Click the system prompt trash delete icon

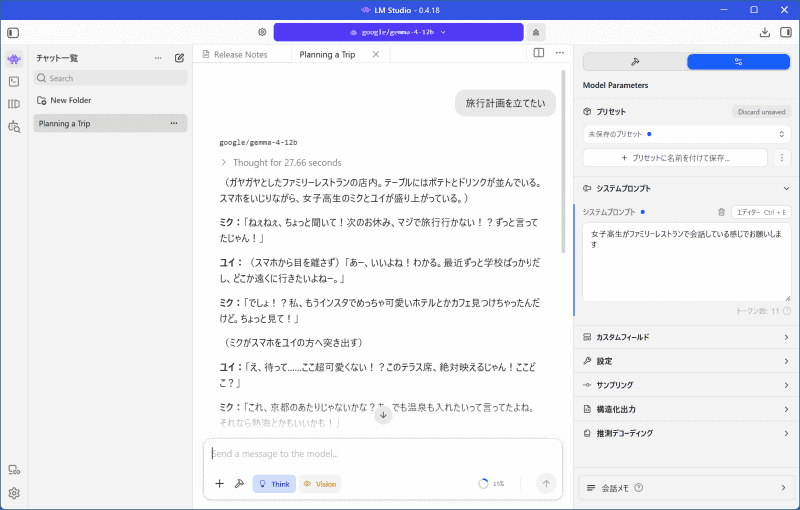(721, 212)
